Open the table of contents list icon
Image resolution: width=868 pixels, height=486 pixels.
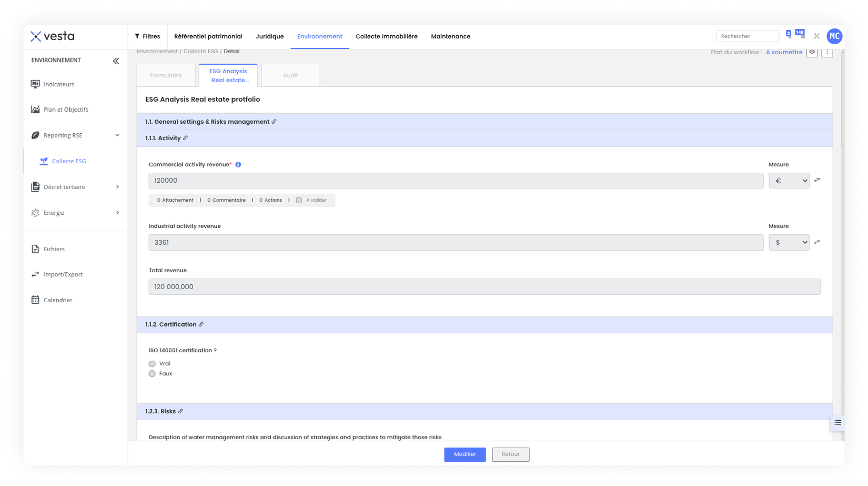pyautogui.click(x=837, y=423)
